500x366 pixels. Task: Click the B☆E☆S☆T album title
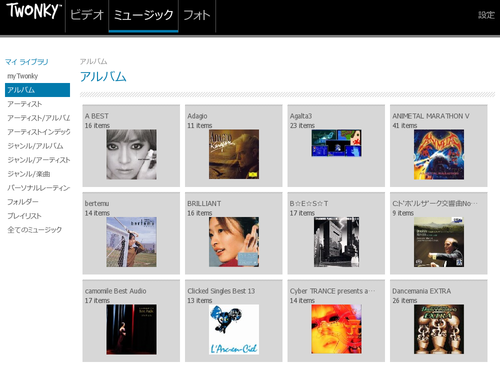[x=309, y=203]
